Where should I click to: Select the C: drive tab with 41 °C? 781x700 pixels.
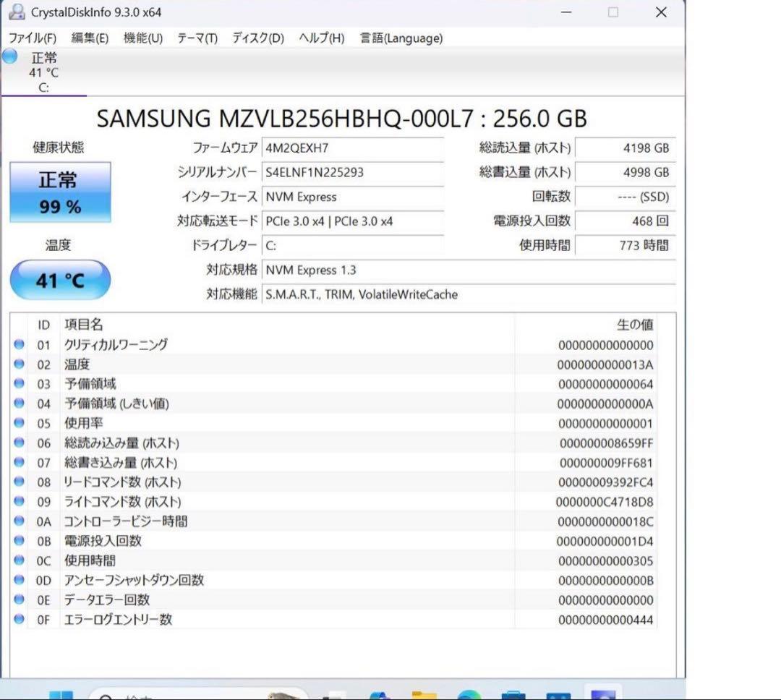(44, 72)
